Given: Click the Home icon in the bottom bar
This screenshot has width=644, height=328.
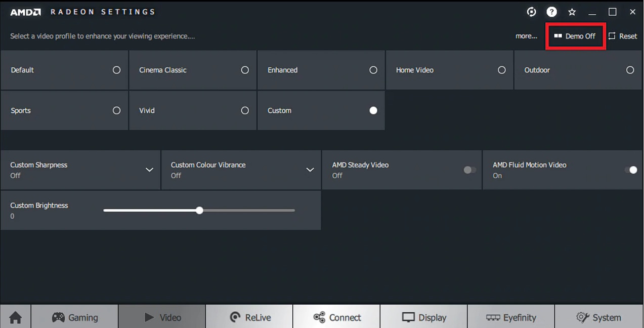Looking at the screenshot, I should (16, 317).
